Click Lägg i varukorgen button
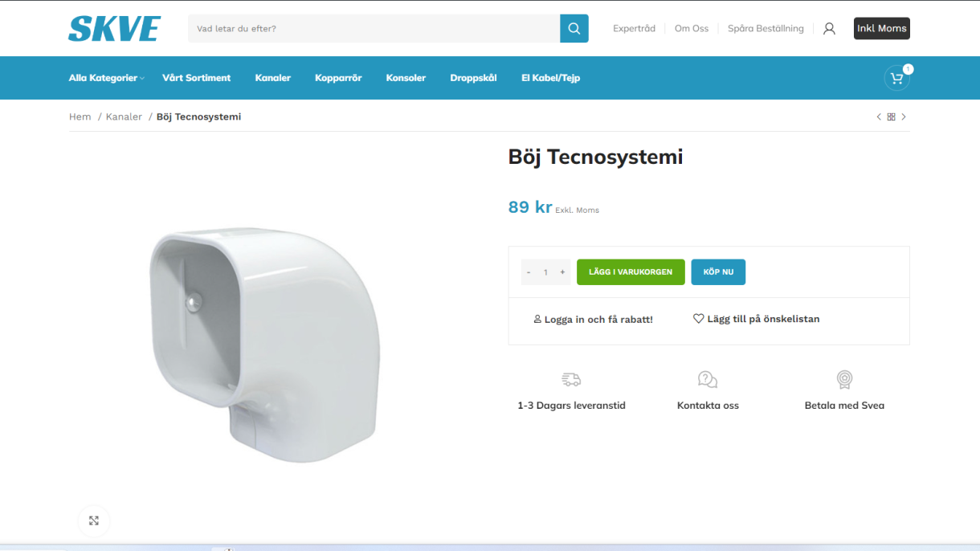Viewport: 980px width, 551px height. [x=631, y=272]
